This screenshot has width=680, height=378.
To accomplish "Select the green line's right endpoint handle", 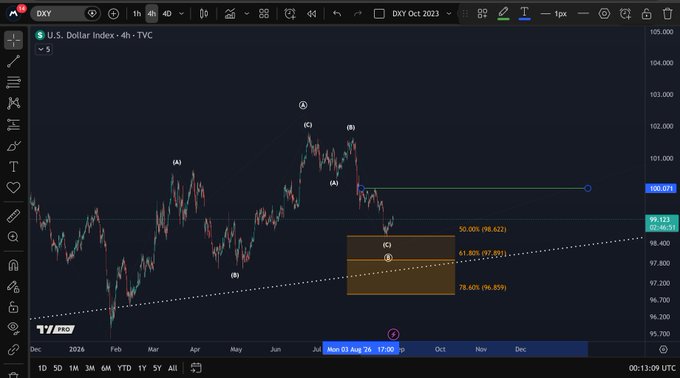I will (x=588, y=188).
